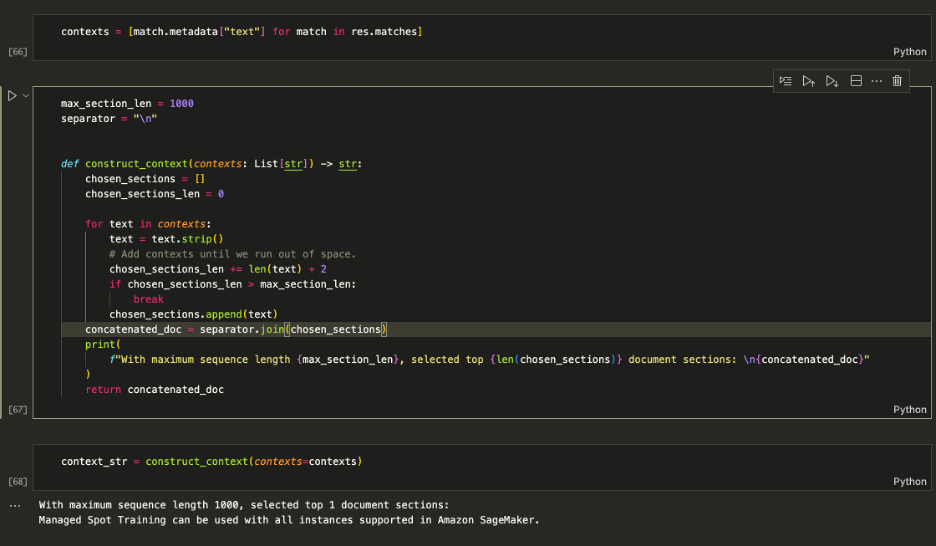Screen dimensions: 936x546
Task: Click the def construct_context function line
Action: pos(211,164)
